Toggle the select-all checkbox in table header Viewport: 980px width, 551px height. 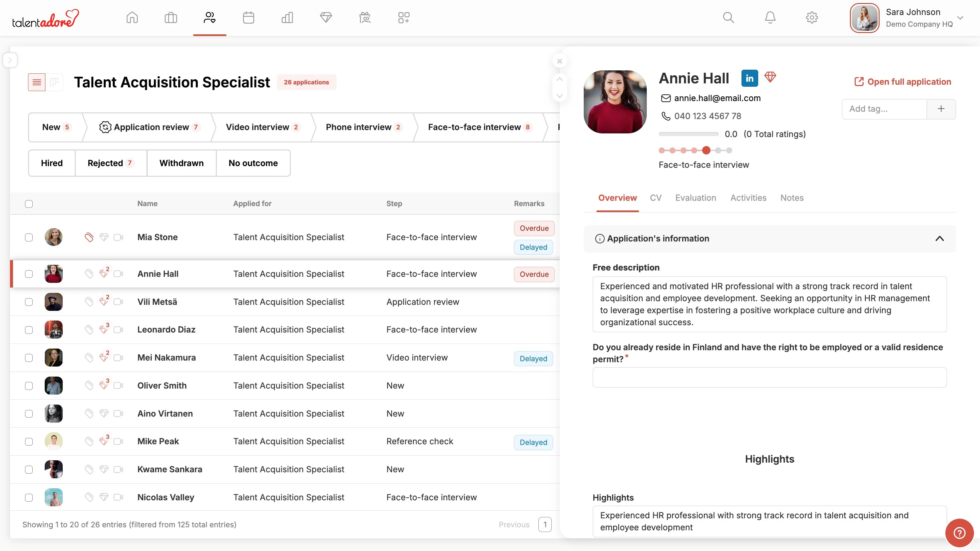click(x=29, y=204)
